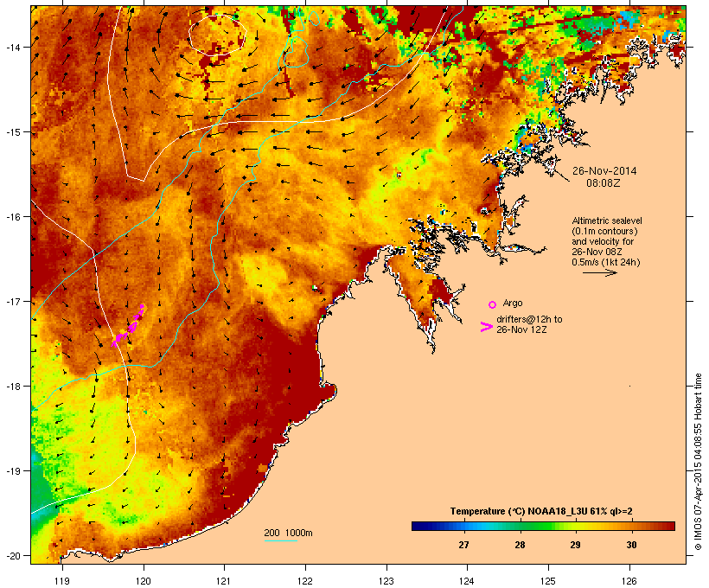The width and height of the screenshot is (709, 588).
Task: Click the colorbar value 28
Action: [x=520, y=545]
